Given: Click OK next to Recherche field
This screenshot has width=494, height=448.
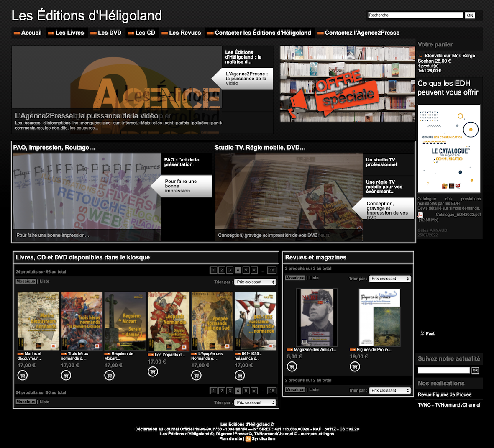Looking at the screenshot, I should tap(470, 15).
